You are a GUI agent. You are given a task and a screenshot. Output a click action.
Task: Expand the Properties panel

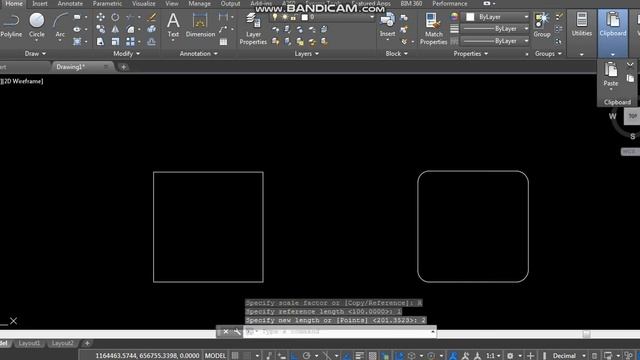tap(471, 53)
